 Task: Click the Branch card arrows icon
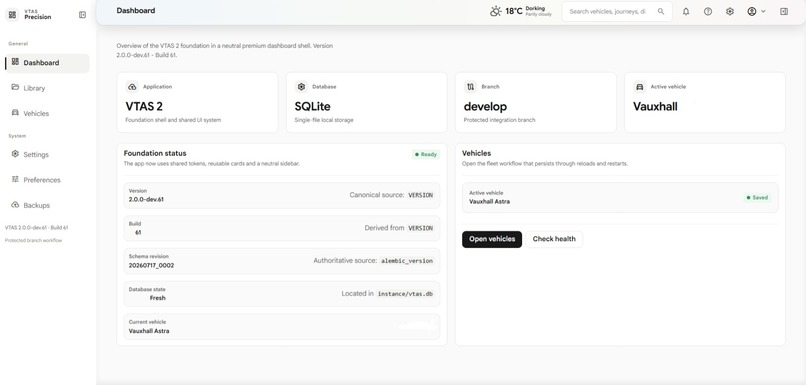470,87
